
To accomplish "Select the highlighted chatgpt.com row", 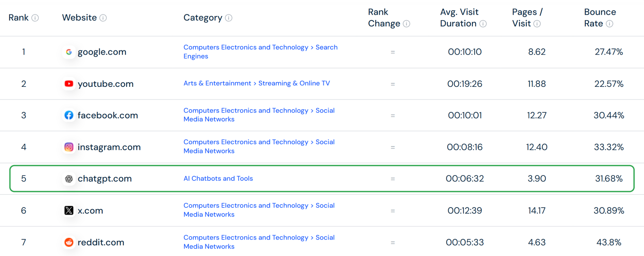I will pos(322,179).
